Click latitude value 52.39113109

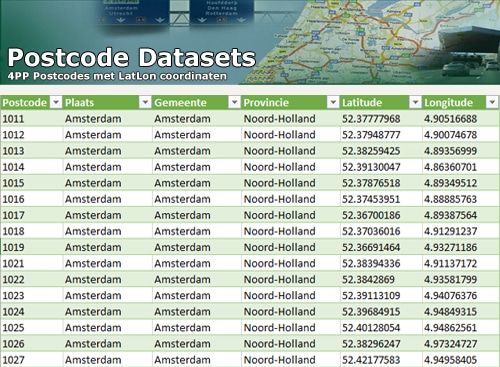371,295
